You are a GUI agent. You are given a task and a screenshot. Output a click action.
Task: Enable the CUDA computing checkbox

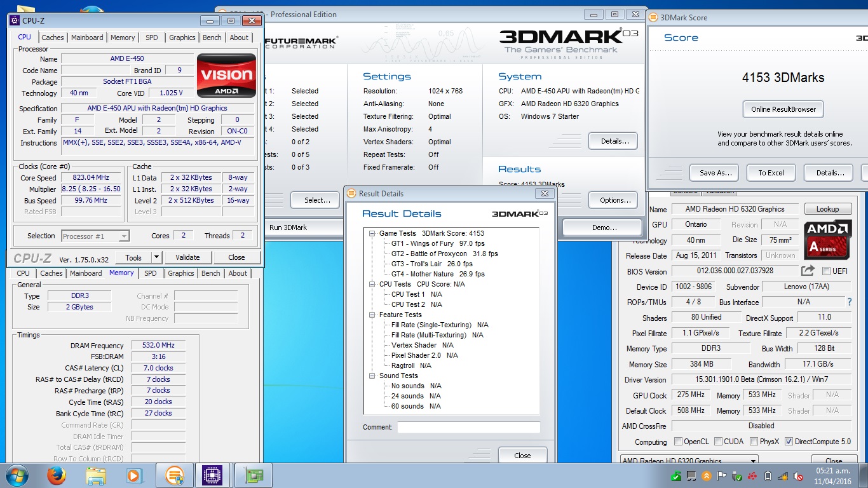[718, 442]
